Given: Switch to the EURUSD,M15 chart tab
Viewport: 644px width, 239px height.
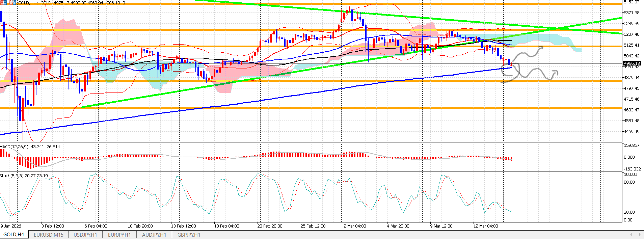Looking at the screenshot, I should pyautogui.click(x=49, y=235).
